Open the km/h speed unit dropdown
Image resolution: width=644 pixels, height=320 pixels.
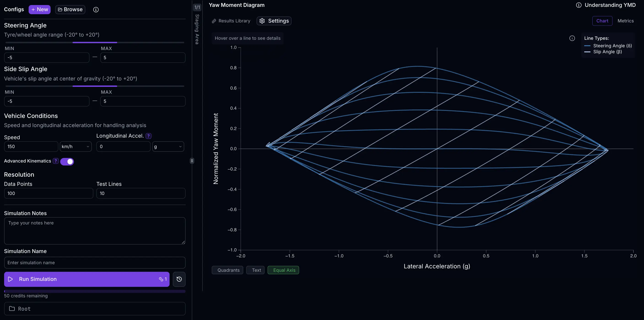point(76,147)
